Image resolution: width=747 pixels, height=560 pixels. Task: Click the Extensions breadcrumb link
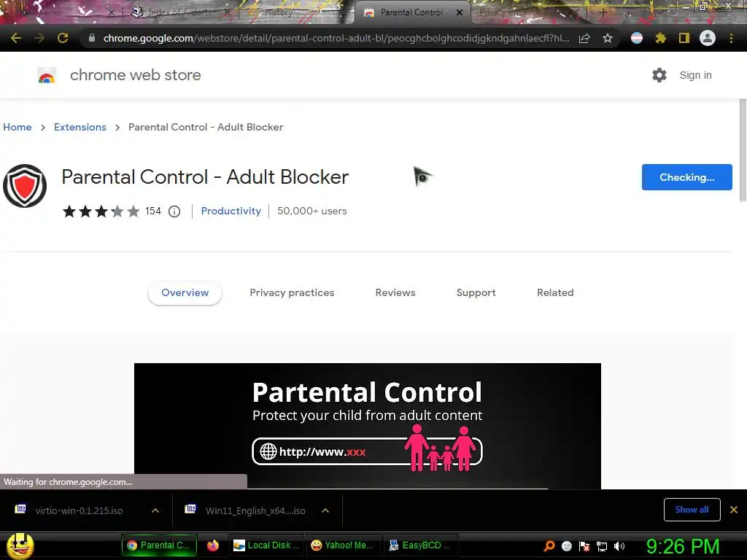point(80,127)
